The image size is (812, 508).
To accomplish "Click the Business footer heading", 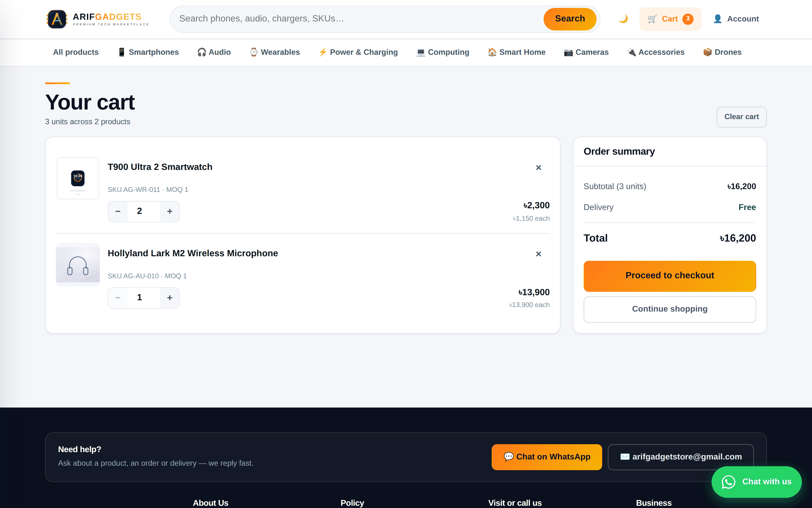I will 654,503.
